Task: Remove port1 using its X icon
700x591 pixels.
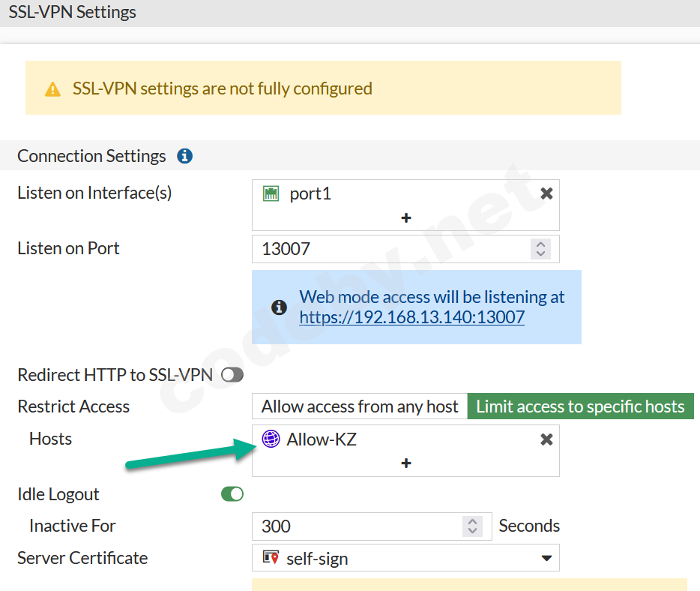Action: 546,192
